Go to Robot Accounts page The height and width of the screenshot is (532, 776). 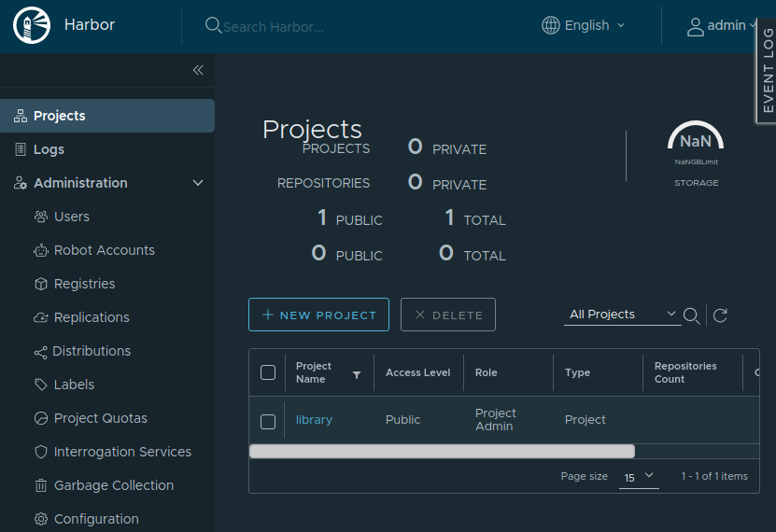pos(104,250)
